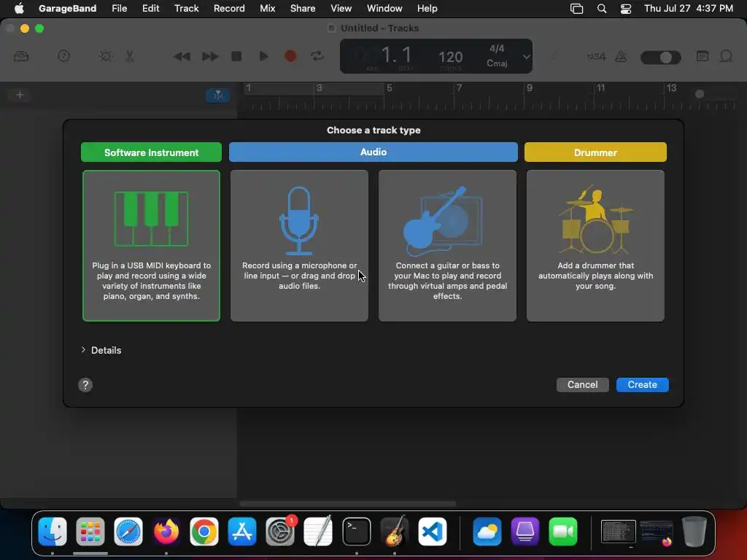This screenshot has width=747, height=560.
Task: Open the Edit menu
Action: click(150, 8)
